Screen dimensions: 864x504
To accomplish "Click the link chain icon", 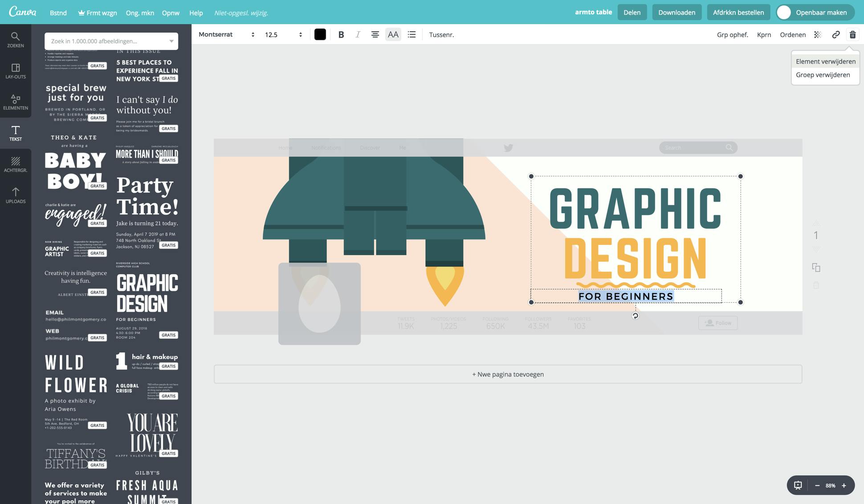I will [835, 35].
